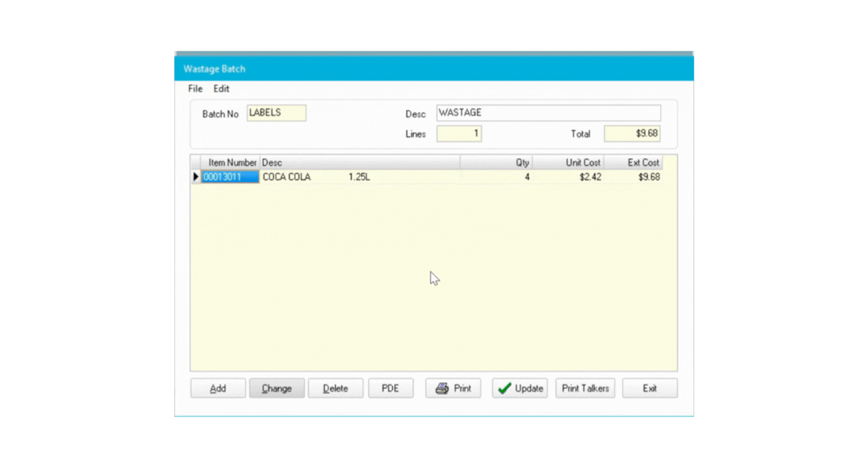The height and width of the screenshot is (467, 868).
Task: Click the printer icon on the Print button
Action: (x=442, y=388)
